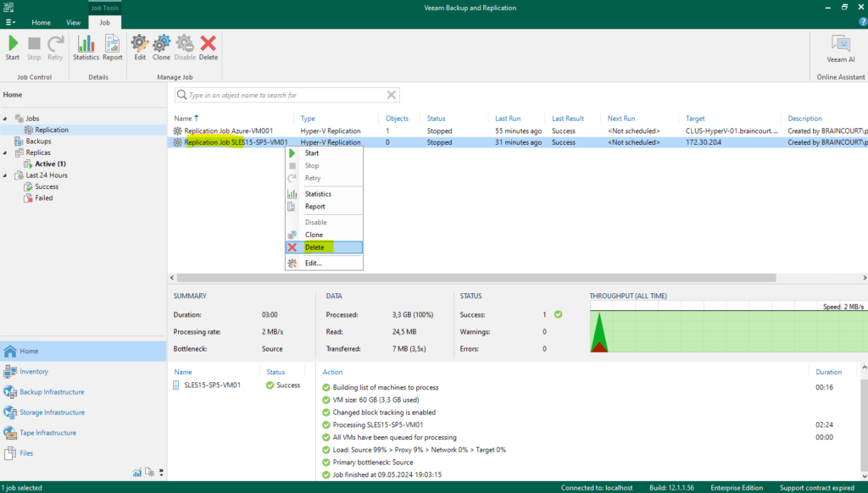The image size is (868, 493).
Task: Choose Report in the context menu
Action: pyautogui.click(x=324, y=207)
